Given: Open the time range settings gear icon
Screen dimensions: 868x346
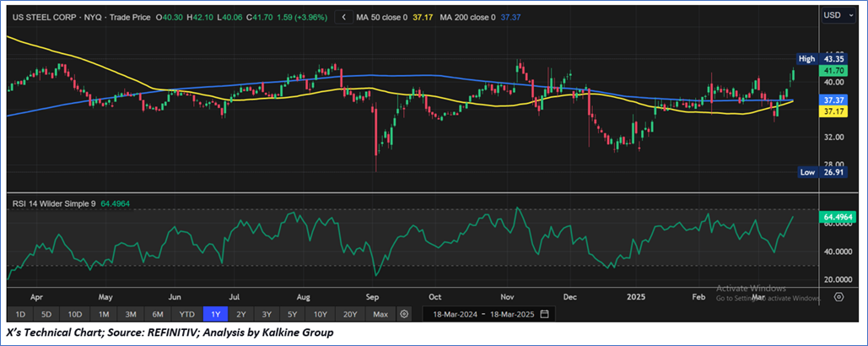Looking at the screenshot, I should (x=404, y=314).
